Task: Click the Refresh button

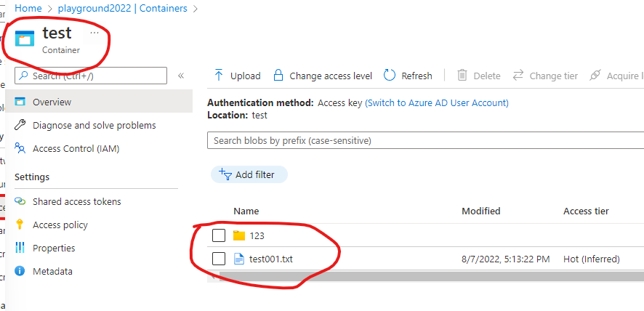Action: click(x=408, y=76)
